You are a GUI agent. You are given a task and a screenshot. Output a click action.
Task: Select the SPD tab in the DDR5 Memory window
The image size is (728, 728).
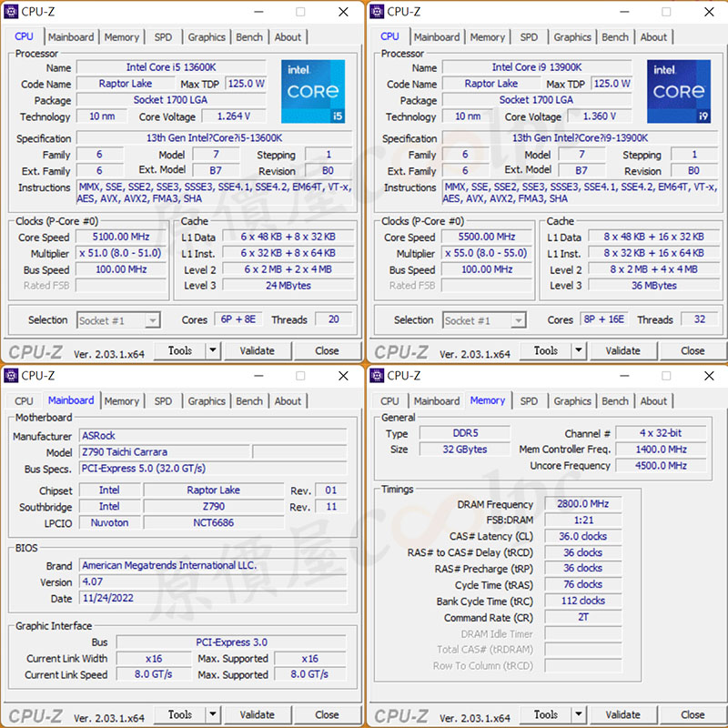tap(529, 401)
